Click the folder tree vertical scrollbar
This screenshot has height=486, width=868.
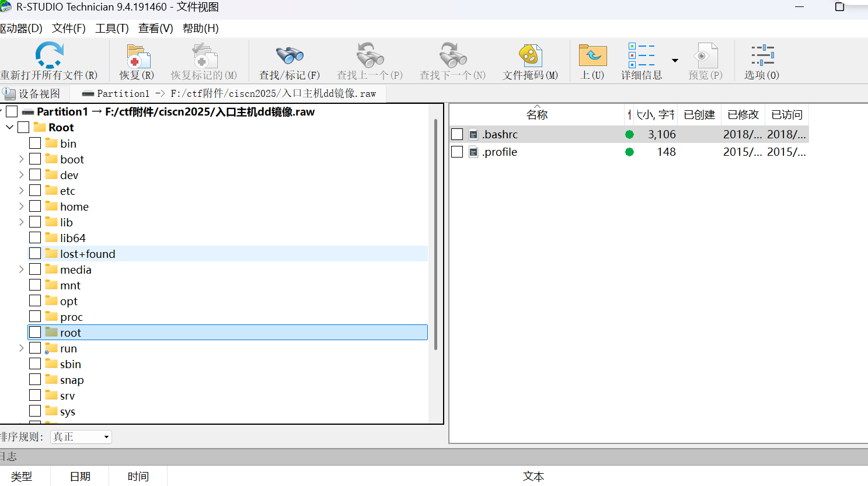(435, 233)
